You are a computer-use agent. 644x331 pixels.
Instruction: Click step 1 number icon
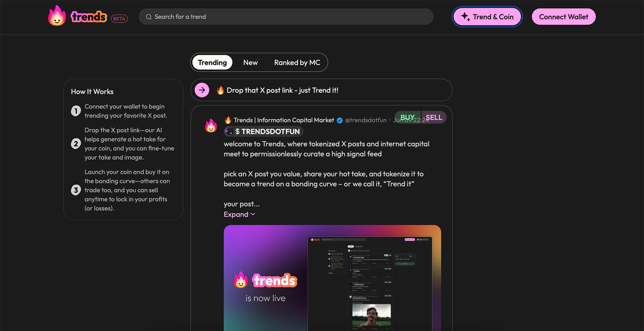pos(75,111)
